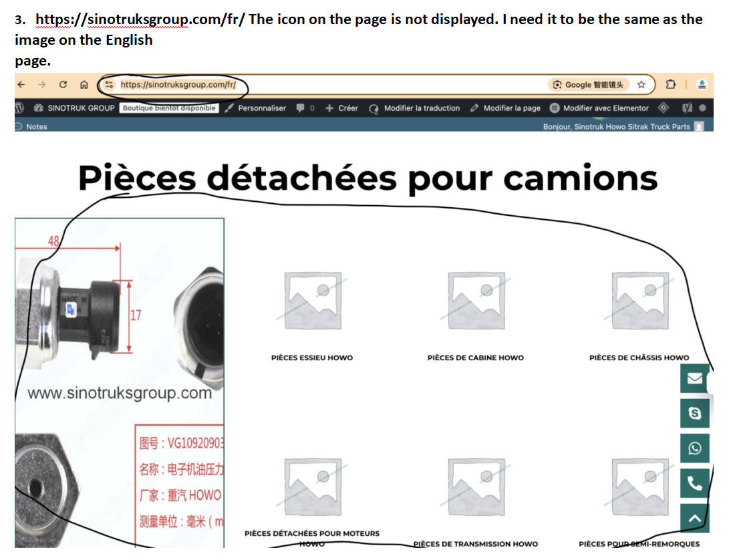
Task: Open the Pièces de Cabine Howo link
Action: pyautogui.click(x=476, y=358)
